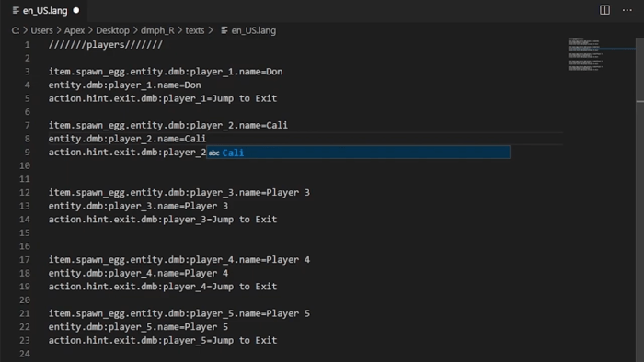Click the item.spawn_egg.entity.dmb:player_4.name=Player 4 line
Viewport: 644px width, 362px height.
pyautogui.click(x=179, y=259)
